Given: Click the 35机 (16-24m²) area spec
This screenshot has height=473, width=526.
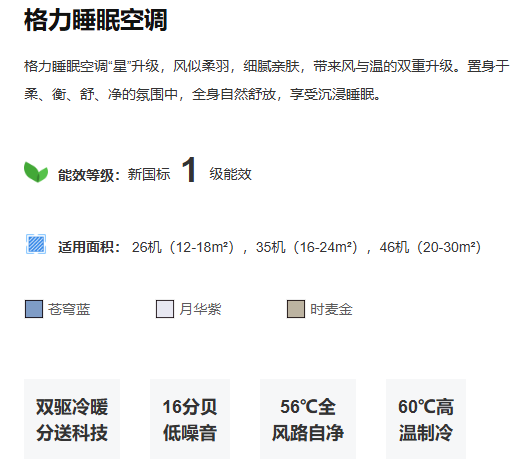Looking at the screenshot, I should click(307, 247).
